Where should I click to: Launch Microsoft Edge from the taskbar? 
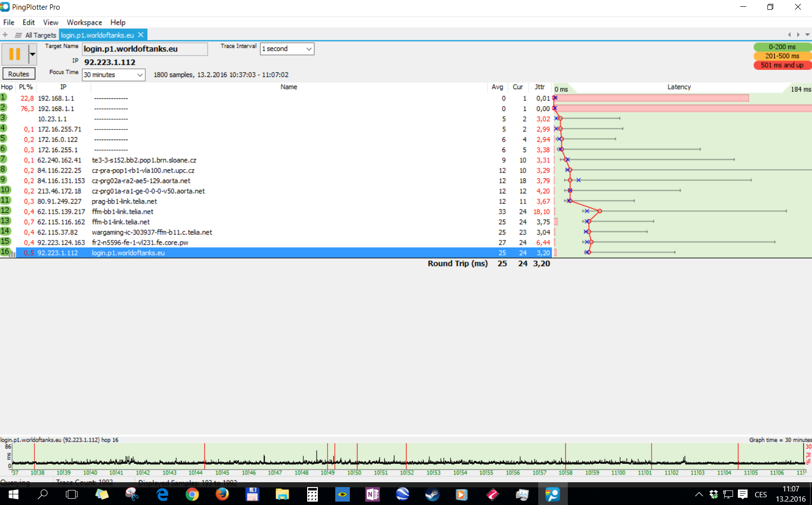162,494
